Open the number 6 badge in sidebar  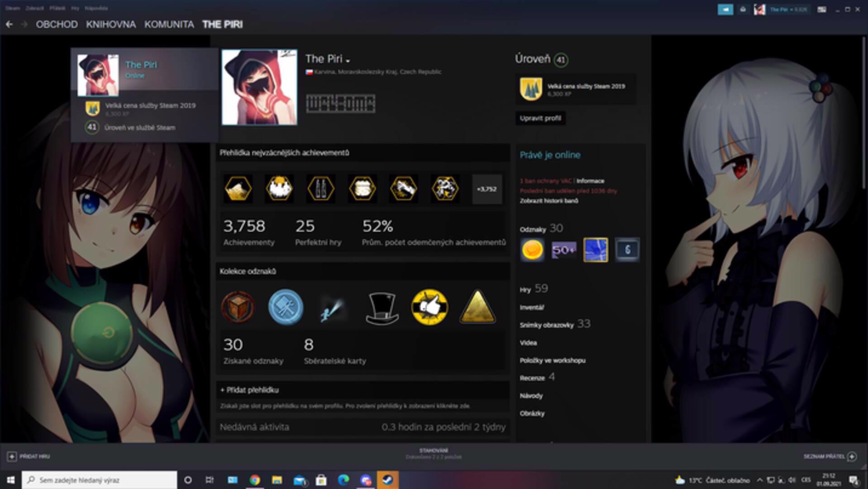point(627,249)
